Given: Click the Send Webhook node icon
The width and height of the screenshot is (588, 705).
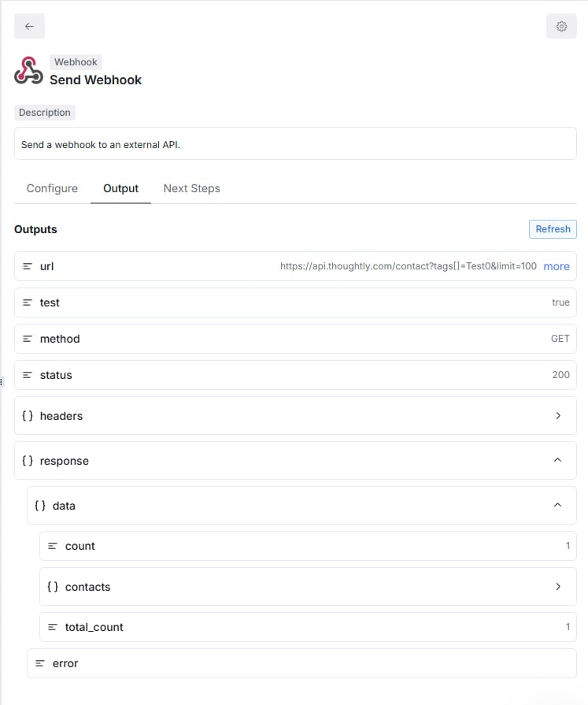Looking at the screenshot, I should (28, 71).
